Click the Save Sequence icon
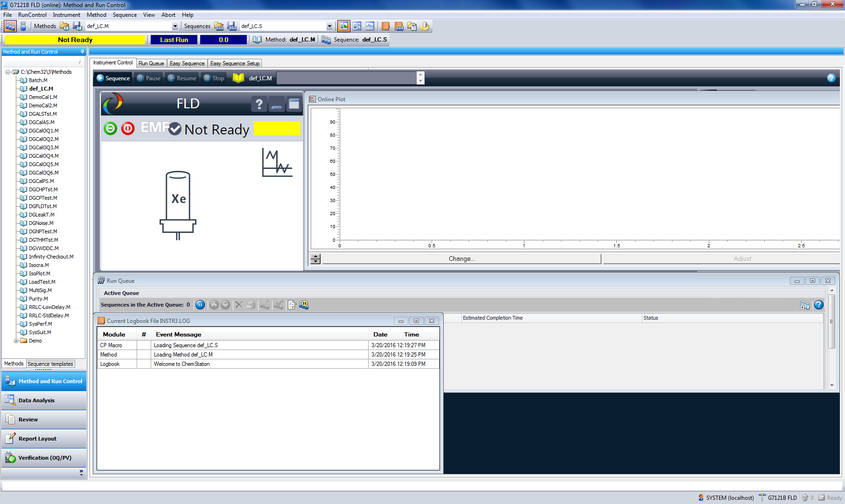This screenshot has height=504, width=845. pyautogui.click(x=232, y=26)
